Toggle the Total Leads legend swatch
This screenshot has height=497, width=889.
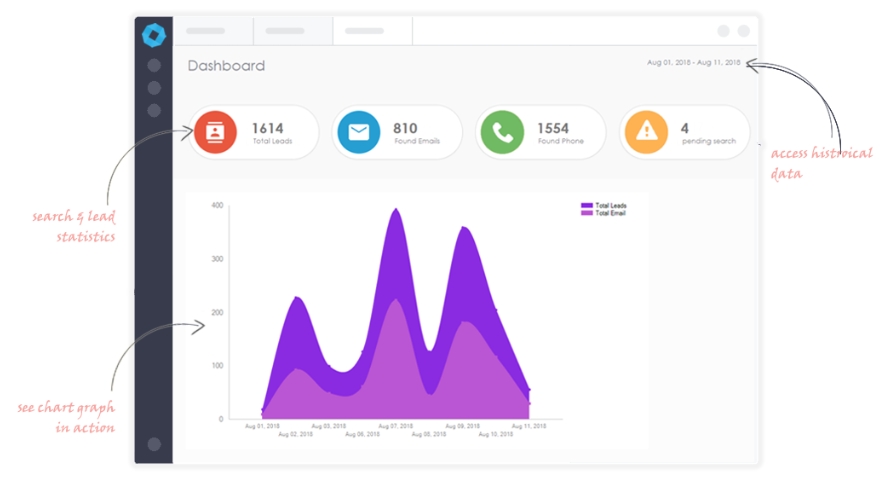pyautogui.click(x=587, y=206)
